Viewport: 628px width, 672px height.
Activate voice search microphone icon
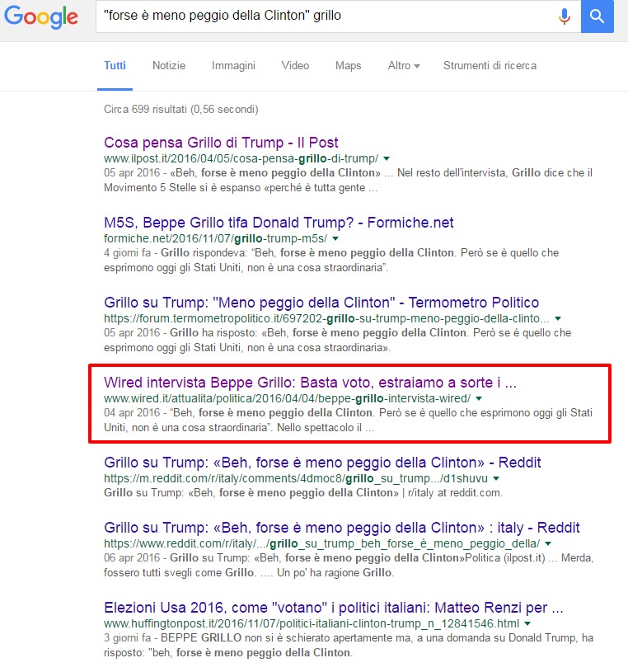pos(565,16)
